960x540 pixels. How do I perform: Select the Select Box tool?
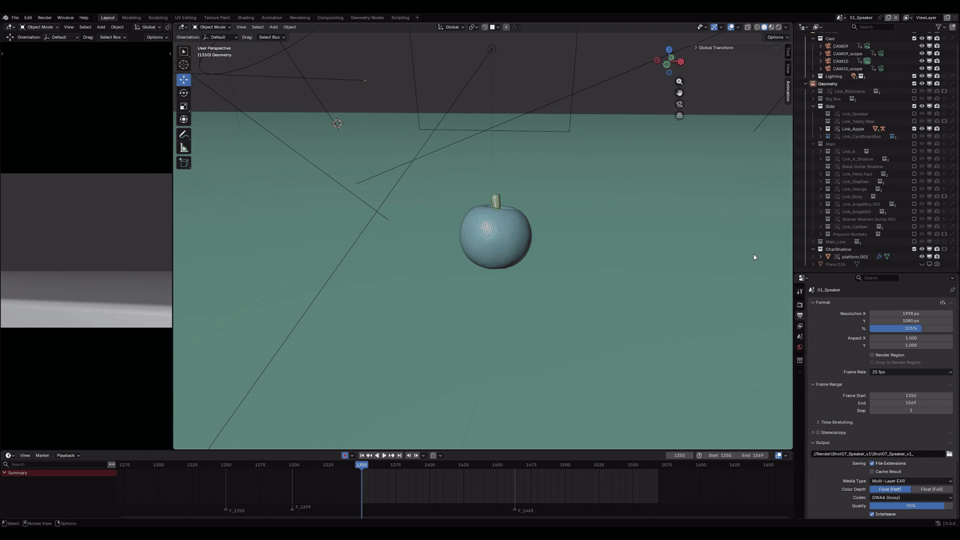[x=184, y=51]
